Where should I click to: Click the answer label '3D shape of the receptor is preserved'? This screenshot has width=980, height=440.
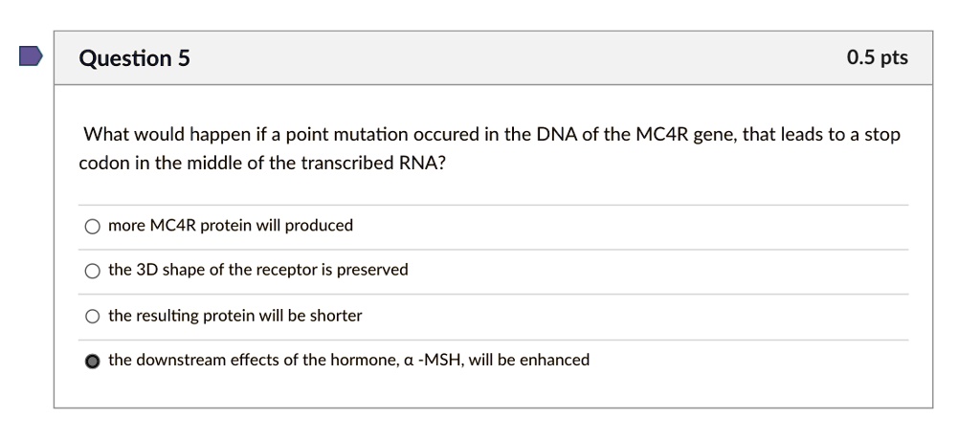pyautogui.click(x=272, y=270)
